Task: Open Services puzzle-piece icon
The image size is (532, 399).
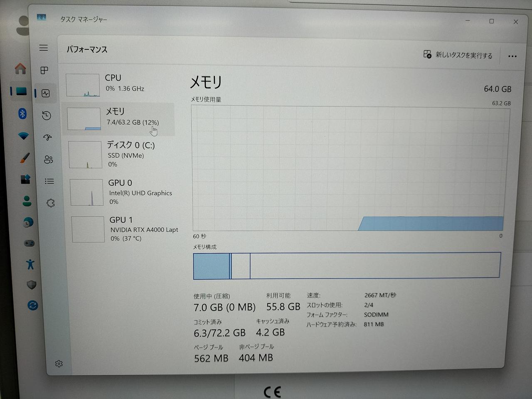Action: tap(51, 203)
